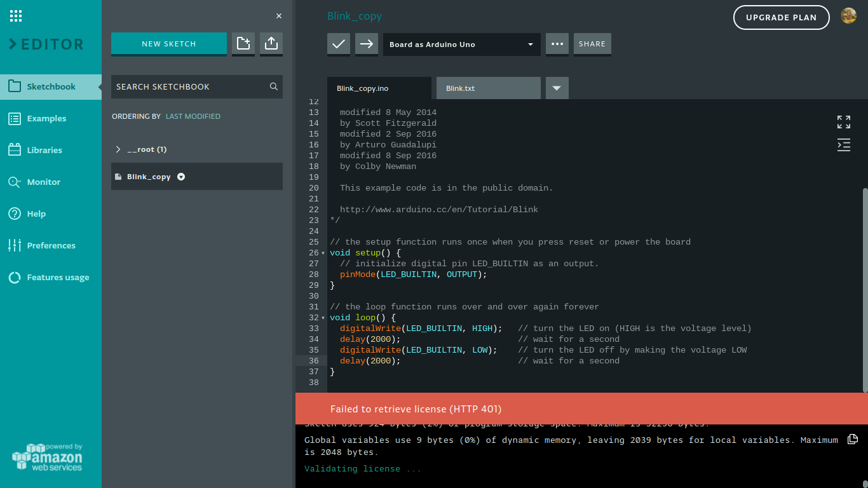Click the Blink_copy sketch title
This screenshot has height=488, width=868.
(x=355, y=17)
